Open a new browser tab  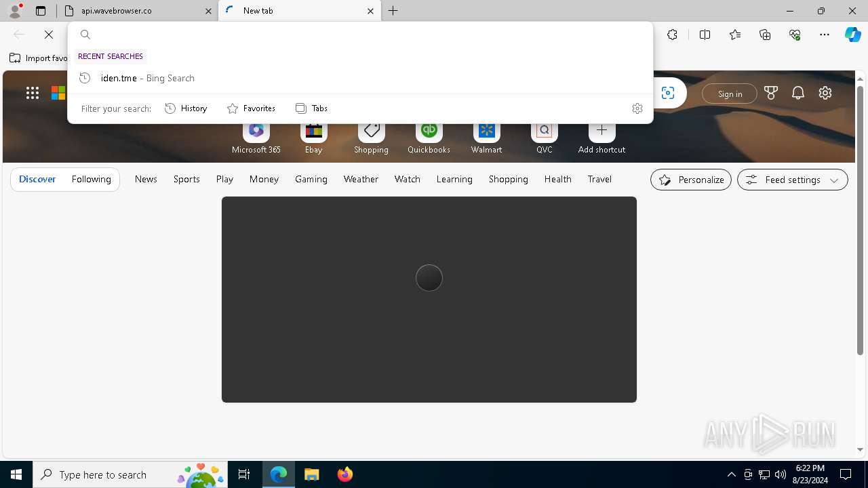pyautogui.click(x=393, y=11)
